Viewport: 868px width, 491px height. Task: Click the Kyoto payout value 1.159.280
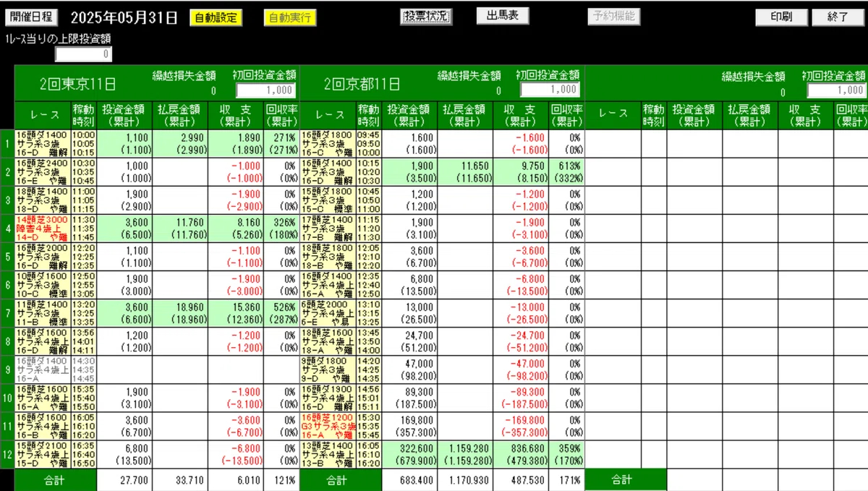pos(470,448)
